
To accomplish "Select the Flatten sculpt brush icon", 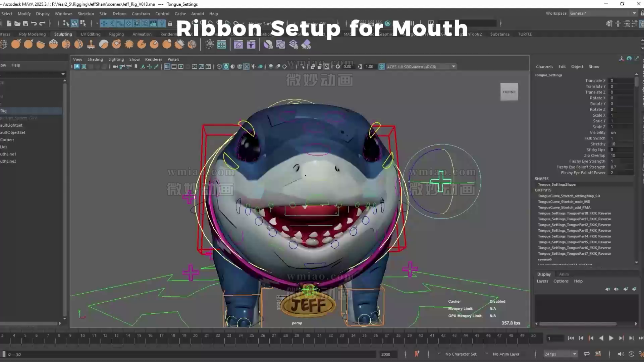I will [41, 44].
